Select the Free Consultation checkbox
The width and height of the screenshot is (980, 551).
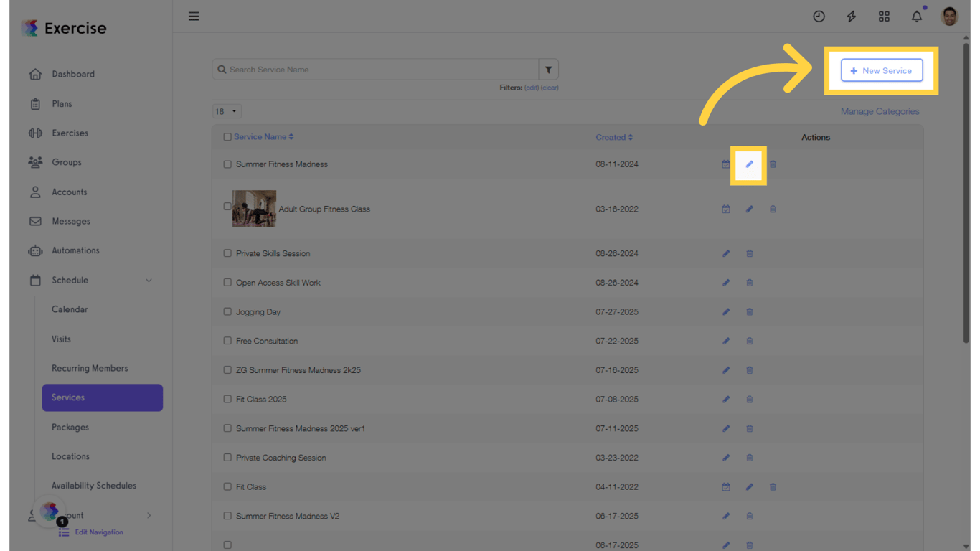pyautogui.click(x=227, y=342)
